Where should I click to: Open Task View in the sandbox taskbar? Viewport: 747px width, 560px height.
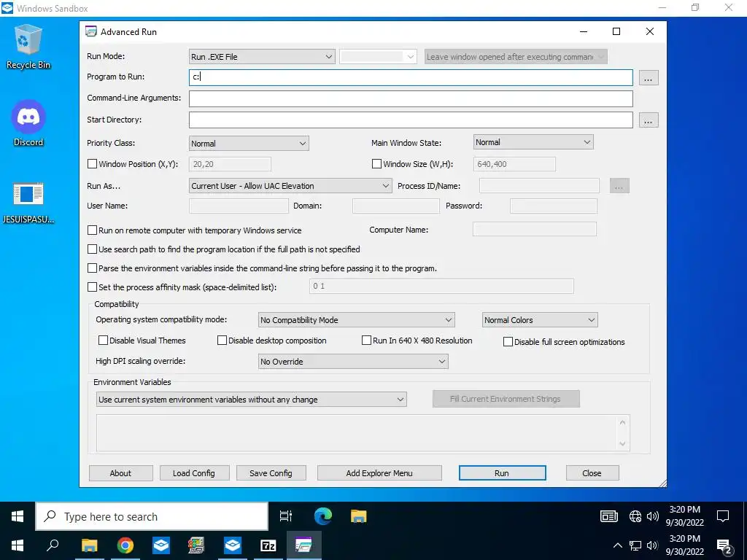pyautogui.click(x=286, y=516)
